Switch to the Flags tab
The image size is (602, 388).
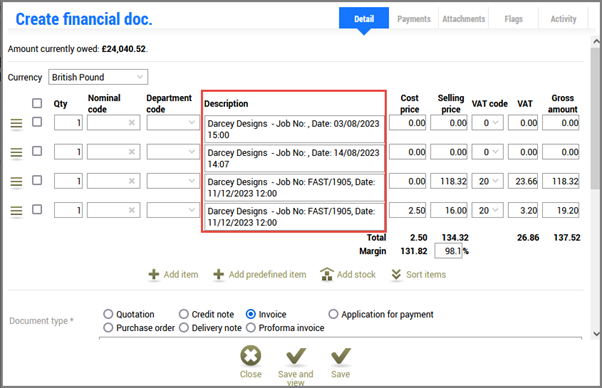[x=513, y=19]
